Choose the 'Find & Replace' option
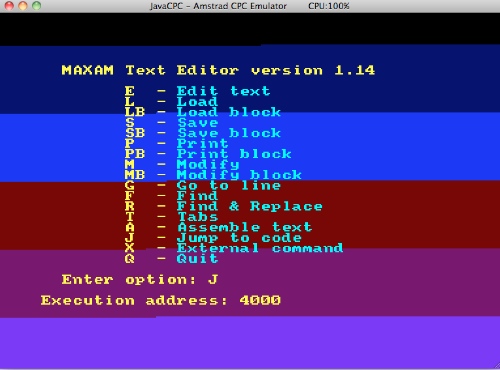This screenshot has height=370, width=500. 250,206
